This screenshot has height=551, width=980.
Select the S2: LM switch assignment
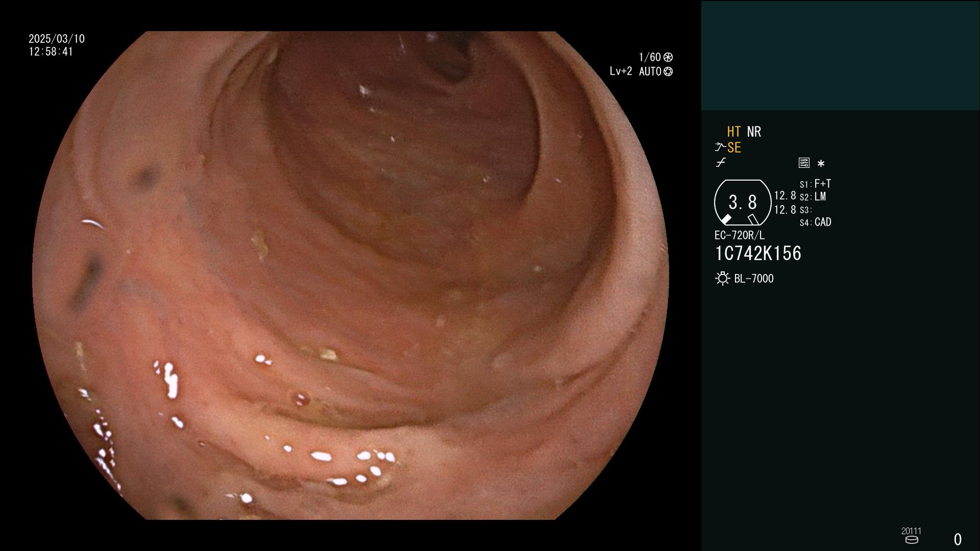[x=813, y=197]
